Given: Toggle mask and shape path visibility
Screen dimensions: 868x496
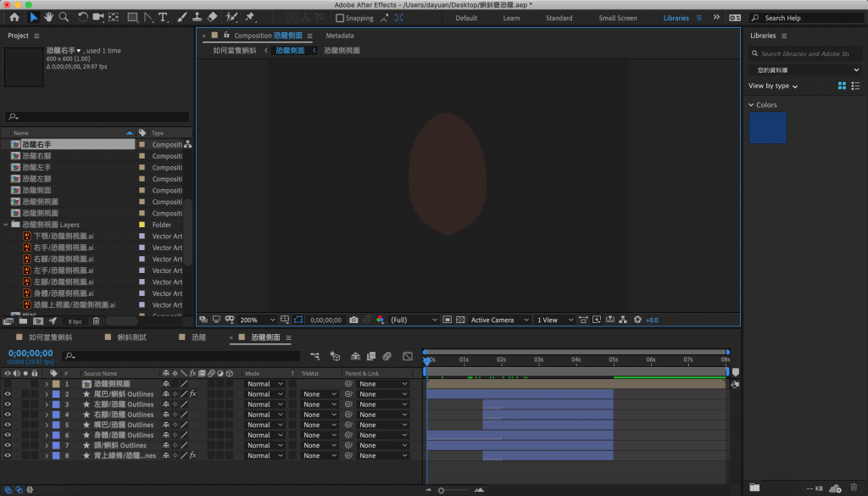Looking at the screenshot, I should [298, 320].
